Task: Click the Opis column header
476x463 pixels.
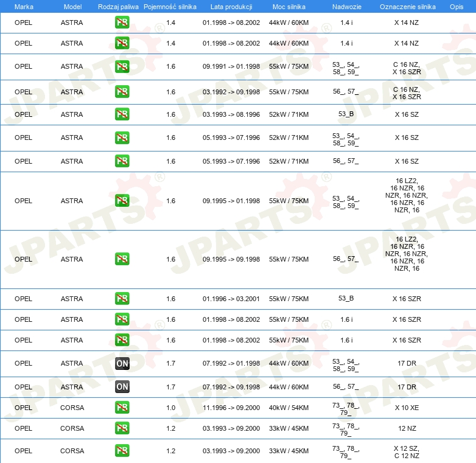Action: pyautogui.click(x=457, y=7)
